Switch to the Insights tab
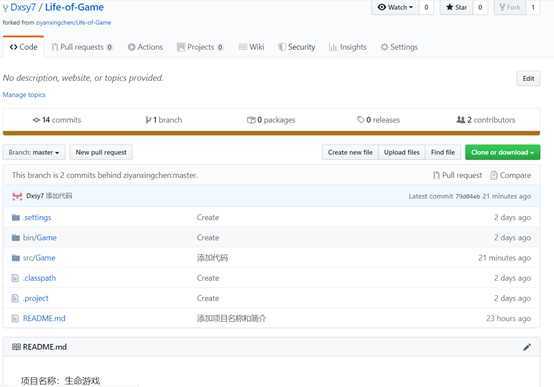The height and width of the screenshot is (387, 554). pos(348,47)
